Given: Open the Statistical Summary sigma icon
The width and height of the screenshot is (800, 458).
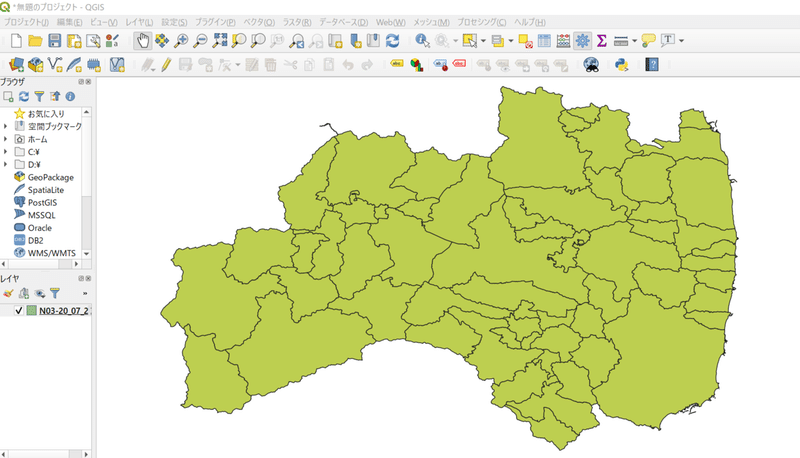Looking at the screenshot, I should tap(602, 41).
